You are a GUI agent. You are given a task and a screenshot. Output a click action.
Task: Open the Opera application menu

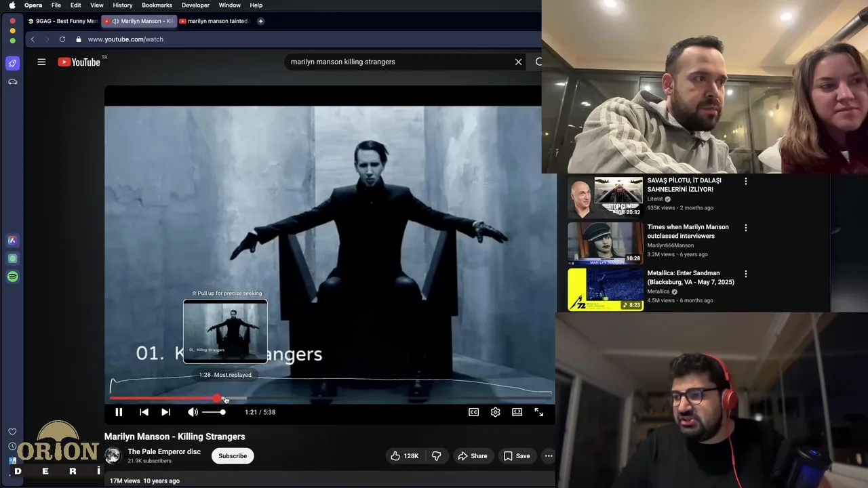(33, 5)
